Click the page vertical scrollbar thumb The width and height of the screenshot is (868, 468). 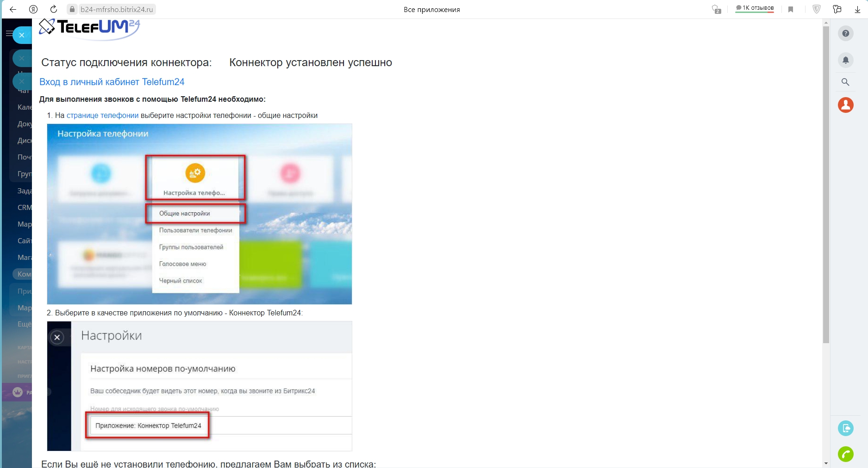click(x=826, y=185)
